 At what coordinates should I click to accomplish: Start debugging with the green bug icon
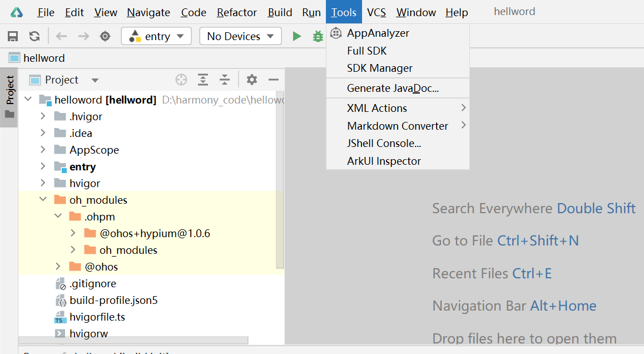point(318,36)
